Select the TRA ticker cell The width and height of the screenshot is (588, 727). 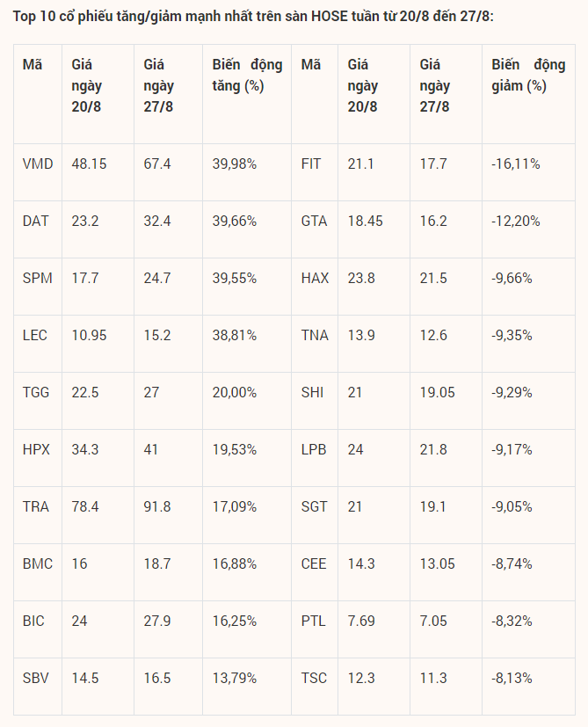pyautogui.click(x=36, y=506)
